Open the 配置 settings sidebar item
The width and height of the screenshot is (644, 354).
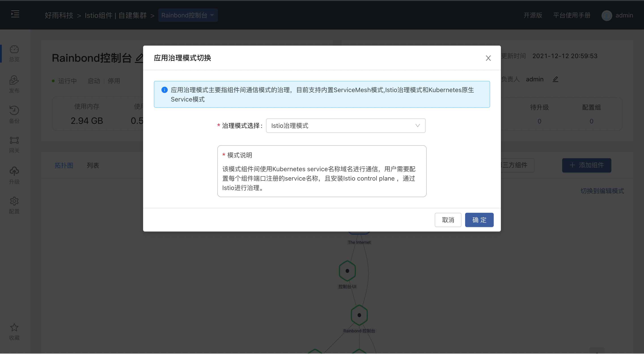tap(14, 206)
